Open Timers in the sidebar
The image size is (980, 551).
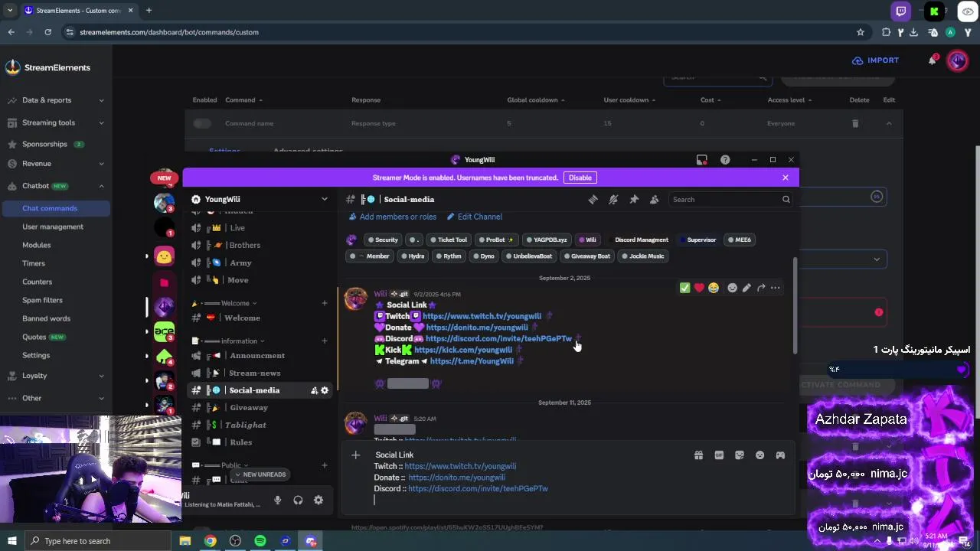click(34, 263)
